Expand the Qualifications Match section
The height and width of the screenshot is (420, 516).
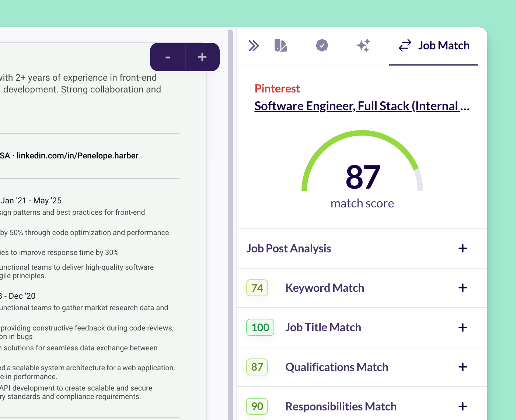[x=463, y=367]
